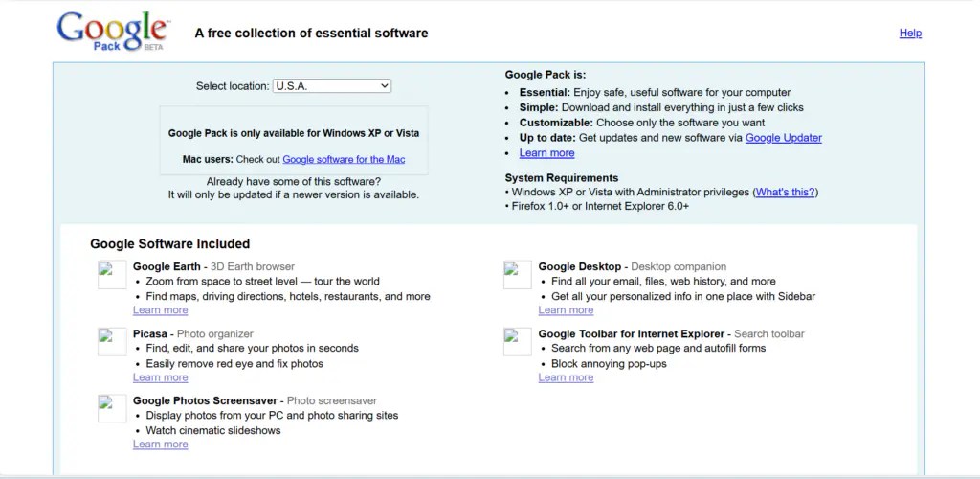Follow the Google Updater link
980x479 pixels.
783,138
